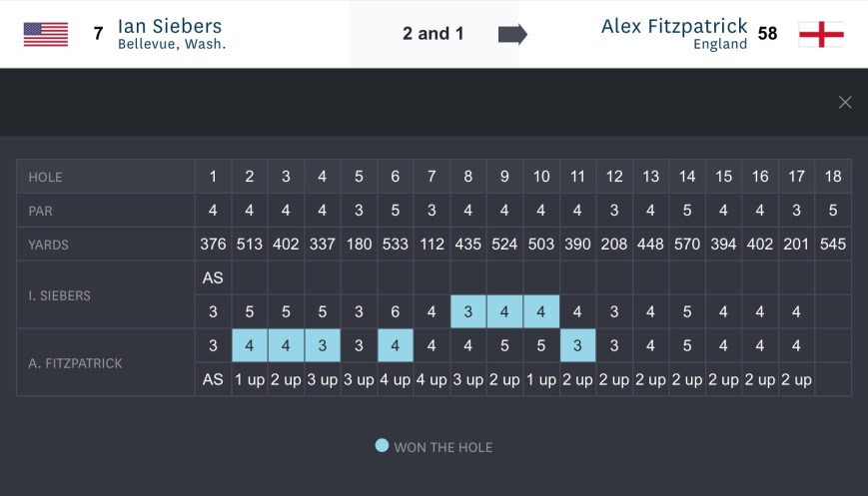The image size is (868, 496).
Task: Click the United States flag icon
Action: [46, 34]
